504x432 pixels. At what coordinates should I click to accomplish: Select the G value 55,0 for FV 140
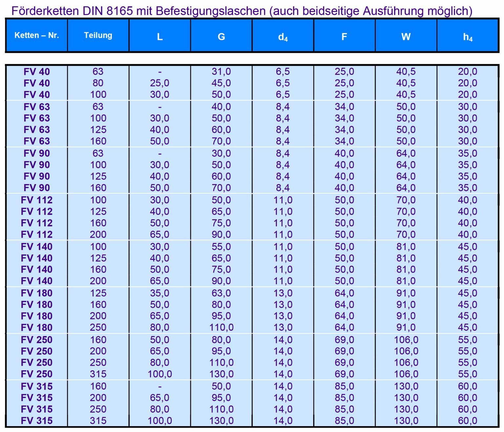pos(221,247)
